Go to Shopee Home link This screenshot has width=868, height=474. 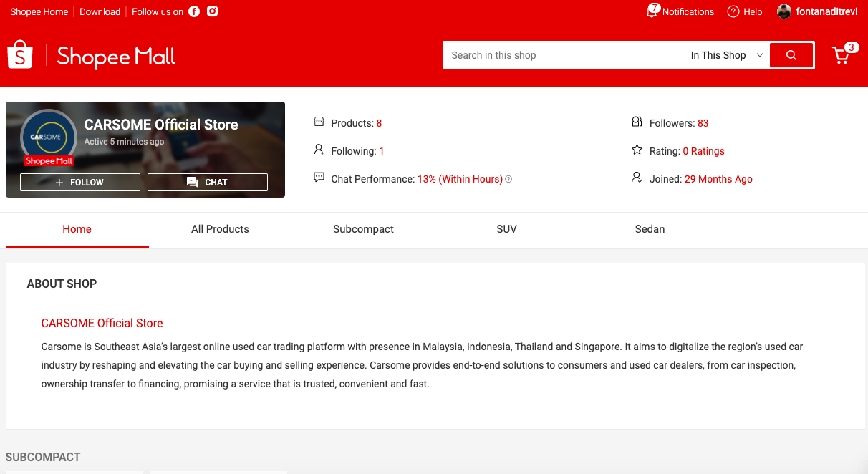pos(39,12)
